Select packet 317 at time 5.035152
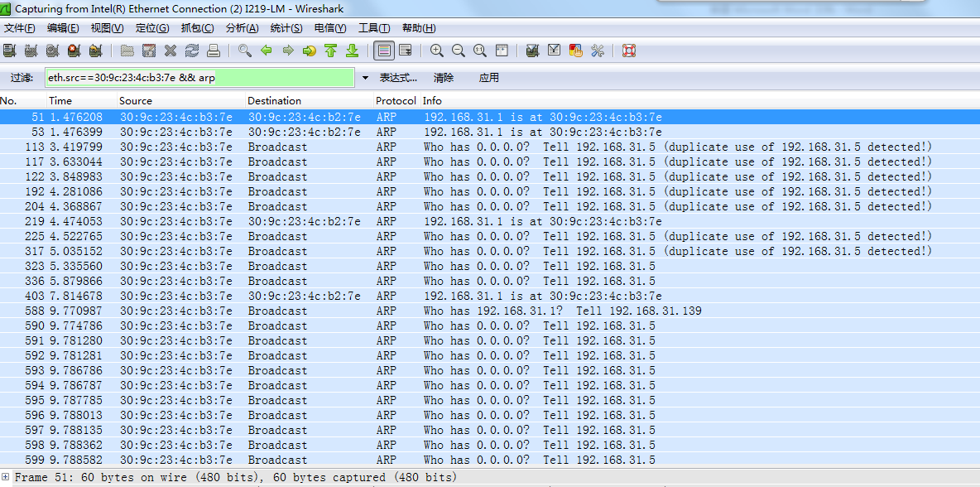 pyautogui.click(x=490, y=251)
